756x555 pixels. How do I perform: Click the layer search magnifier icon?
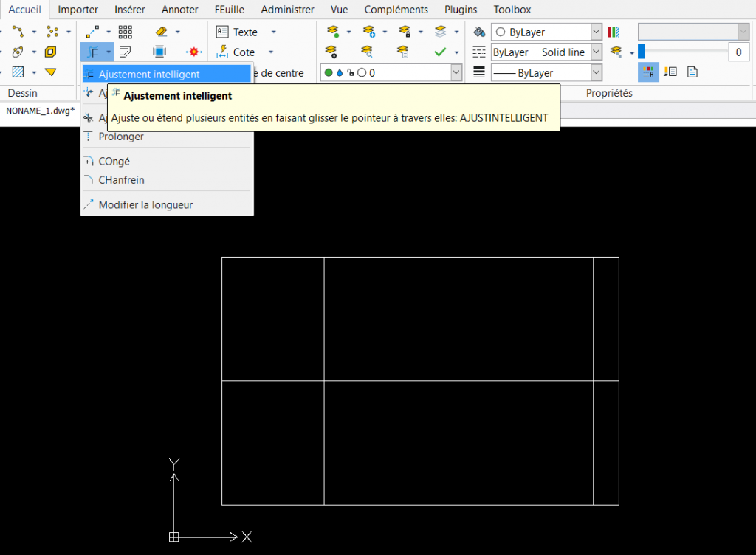[367, 52]
